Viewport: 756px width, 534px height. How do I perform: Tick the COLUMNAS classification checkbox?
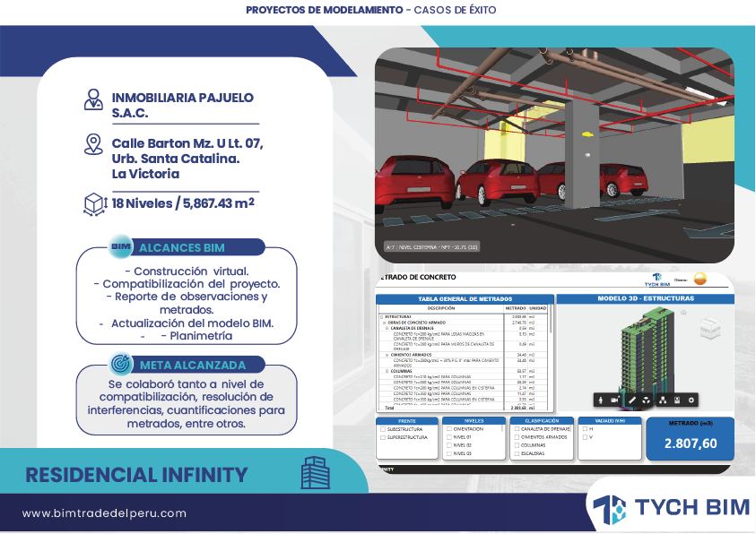(516, 445)
